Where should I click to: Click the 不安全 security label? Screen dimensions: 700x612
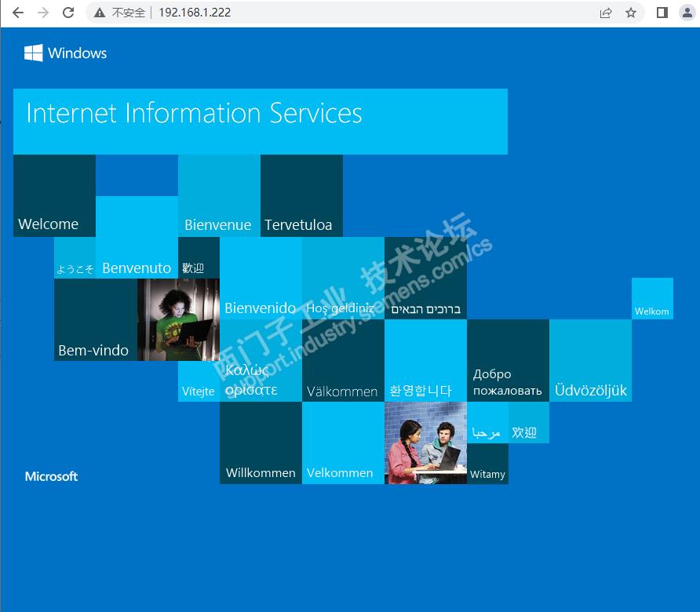[x=129, y=13]
